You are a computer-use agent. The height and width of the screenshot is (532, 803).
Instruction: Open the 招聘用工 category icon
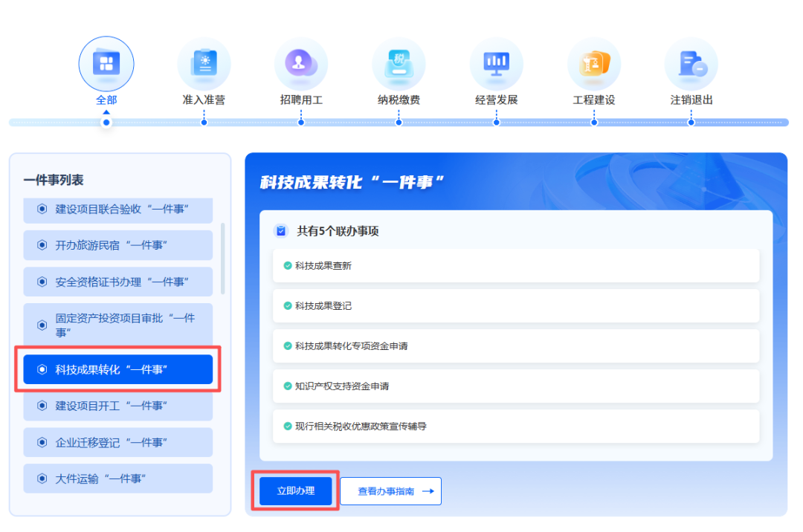pos(301,64)
